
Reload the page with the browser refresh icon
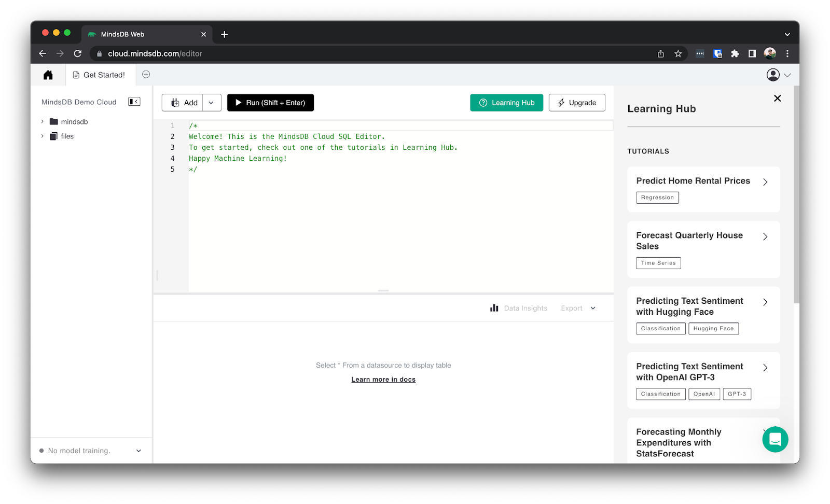coord(78,53)
